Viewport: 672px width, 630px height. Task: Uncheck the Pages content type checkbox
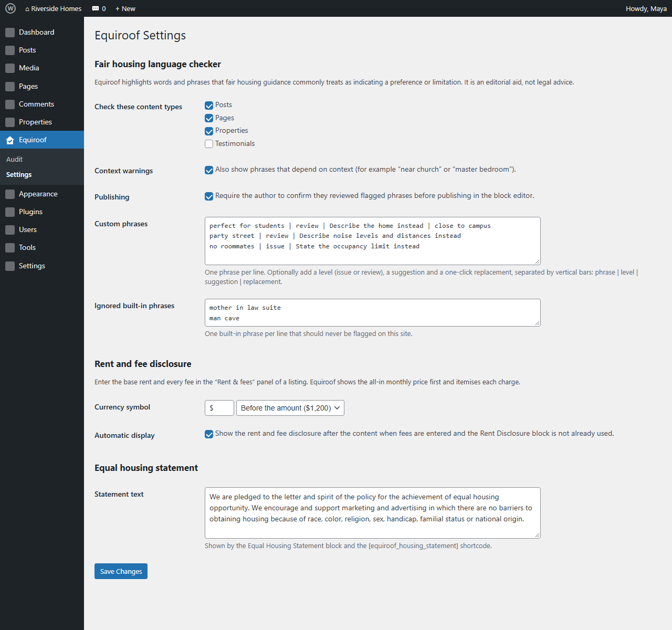point(209,118)
